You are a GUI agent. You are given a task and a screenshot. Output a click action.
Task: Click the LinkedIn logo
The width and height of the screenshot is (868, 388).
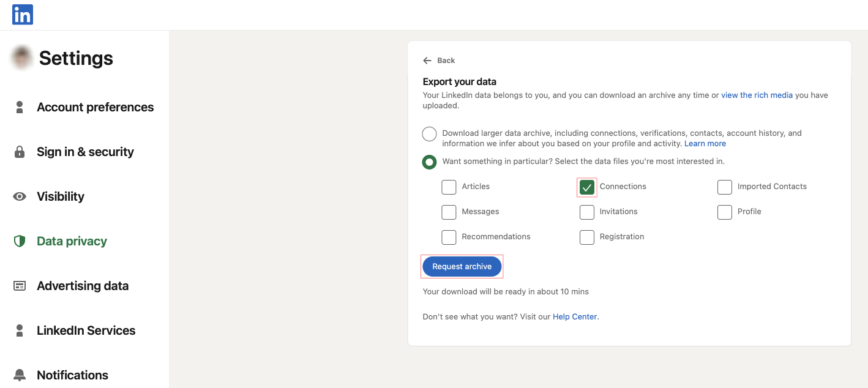tap(22, 15)
